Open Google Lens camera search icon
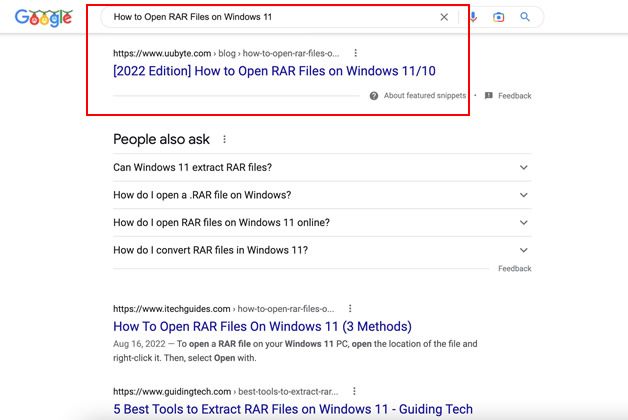This screenshot has width=628, height=420. pyautogui.click(x=498, y=17)
